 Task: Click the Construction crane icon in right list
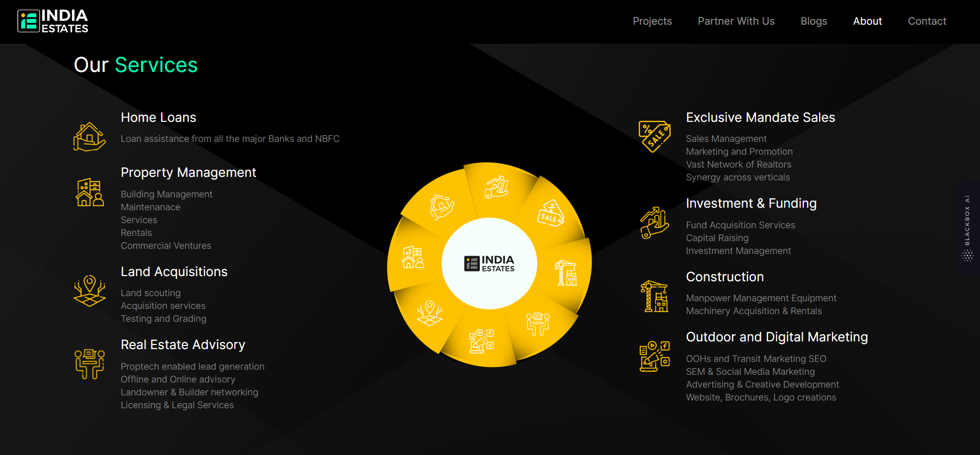point(654,296)
